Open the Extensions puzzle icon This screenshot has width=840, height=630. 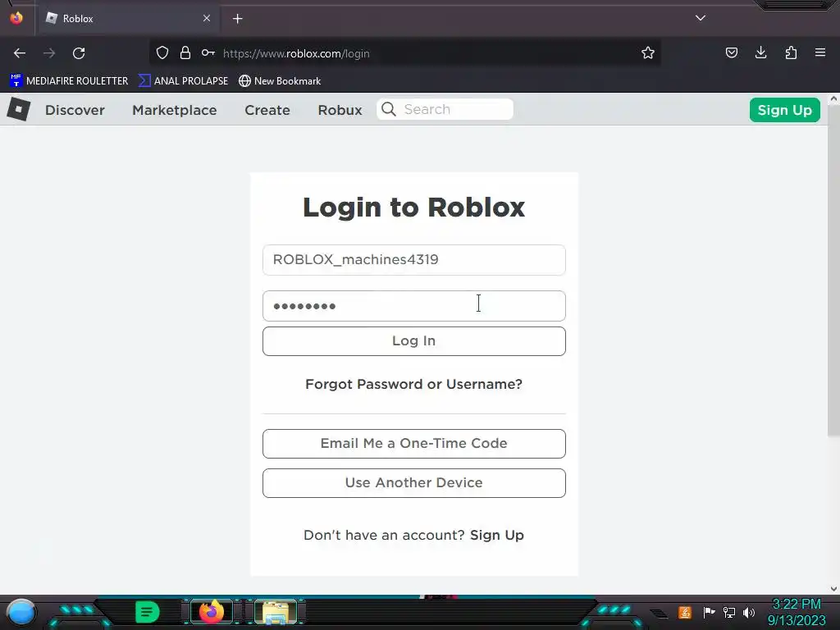(x=791, y=52)
